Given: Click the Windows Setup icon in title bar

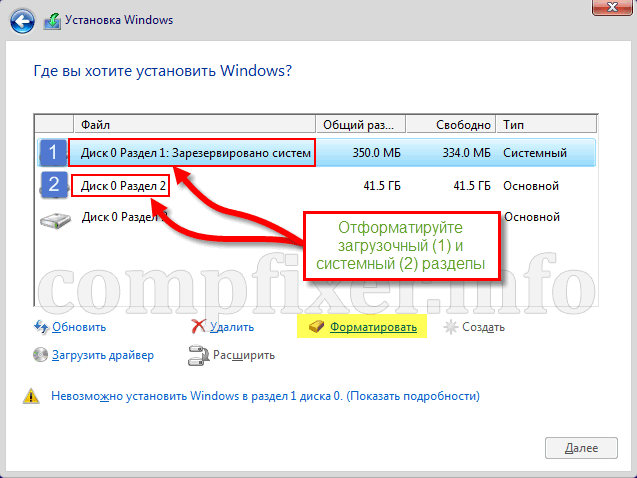Looking at the screenshot, I should pos(52,21).
